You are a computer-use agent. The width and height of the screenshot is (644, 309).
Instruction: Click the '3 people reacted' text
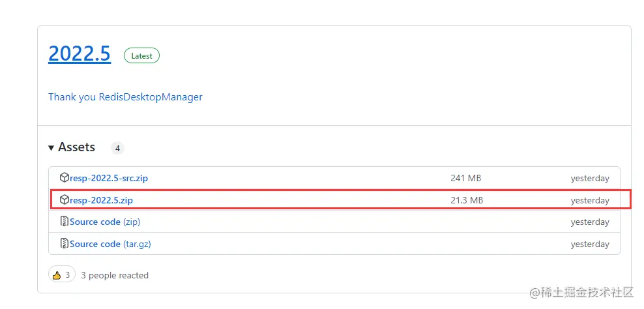click(115, 275)
